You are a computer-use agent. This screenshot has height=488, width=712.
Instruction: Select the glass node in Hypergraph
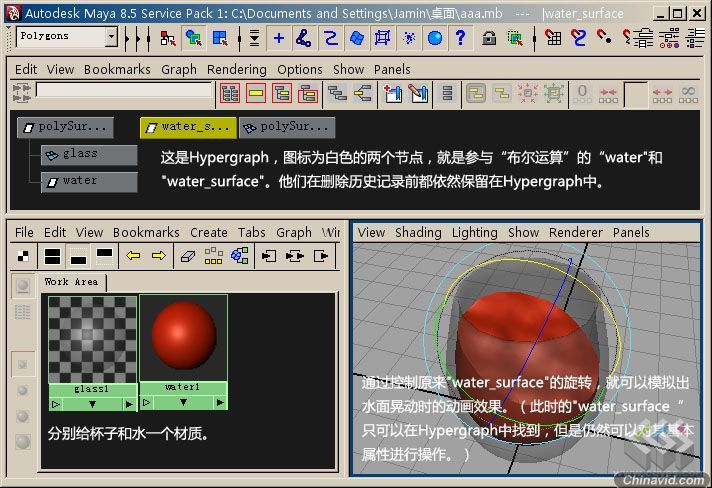[89, 155]
